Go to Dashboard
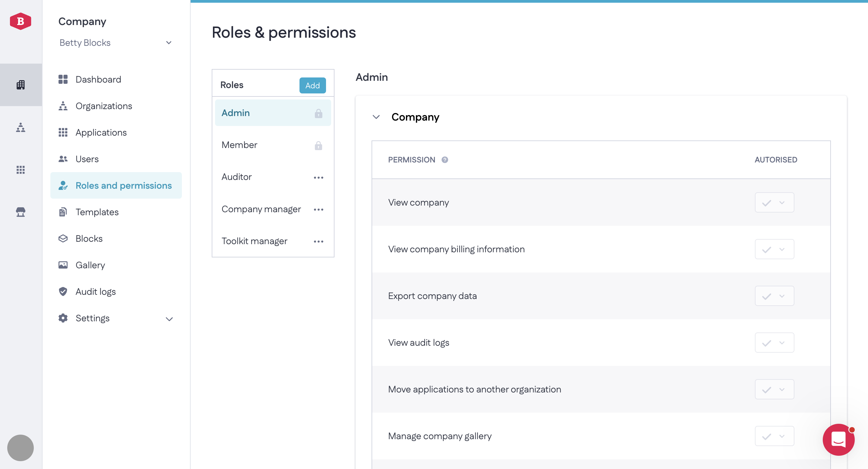This screenshot has height=469, width=868. 116,80
